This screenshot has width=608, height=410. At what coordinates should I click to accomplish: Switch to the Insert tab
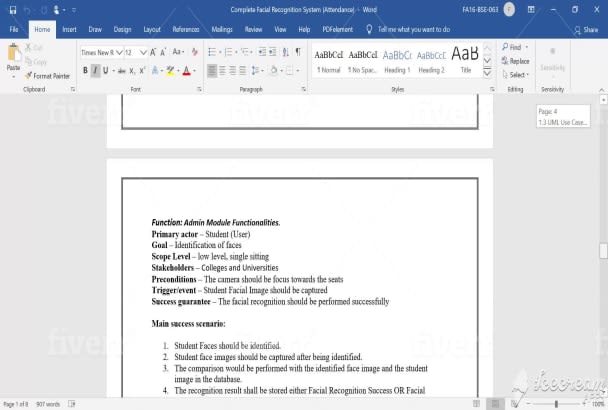[x=69, y=29]
